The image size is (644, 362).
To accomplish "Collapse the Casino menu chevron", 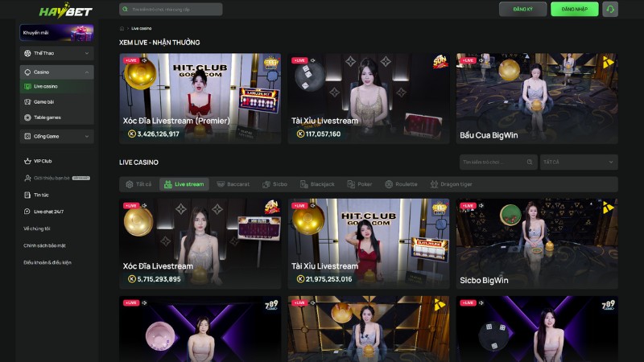I will pos(87,72).
